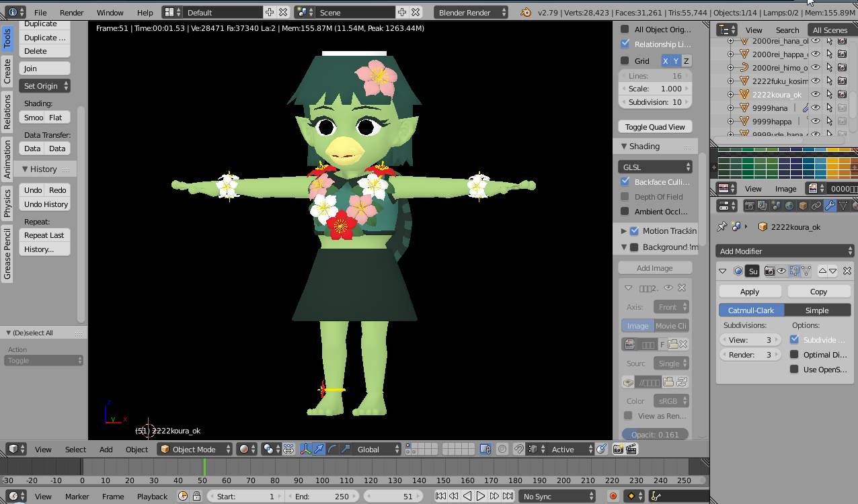The width and height of the screenshot is (858, 504).
Task: Toggle Motion Tracking panel checkbox
Action: (634, 230)
